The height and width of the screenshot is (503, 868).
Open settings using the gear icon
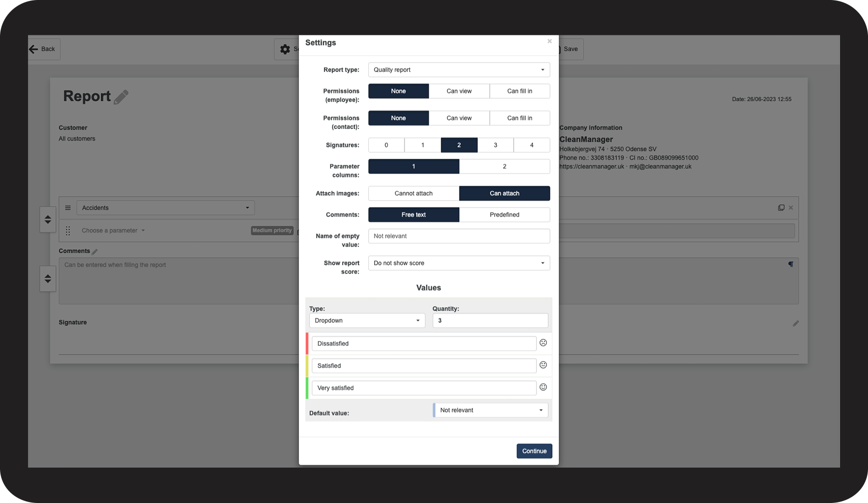pyautogui.click(x=285, y=49)
